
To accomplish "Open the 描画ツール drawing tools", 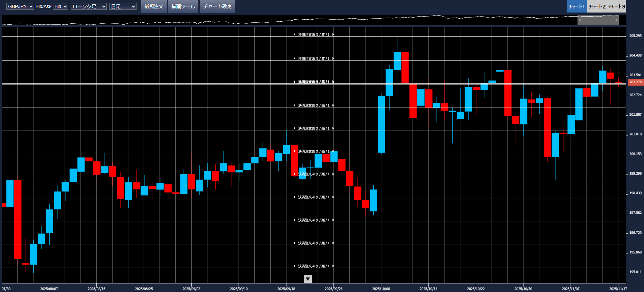I will (183, 6).
